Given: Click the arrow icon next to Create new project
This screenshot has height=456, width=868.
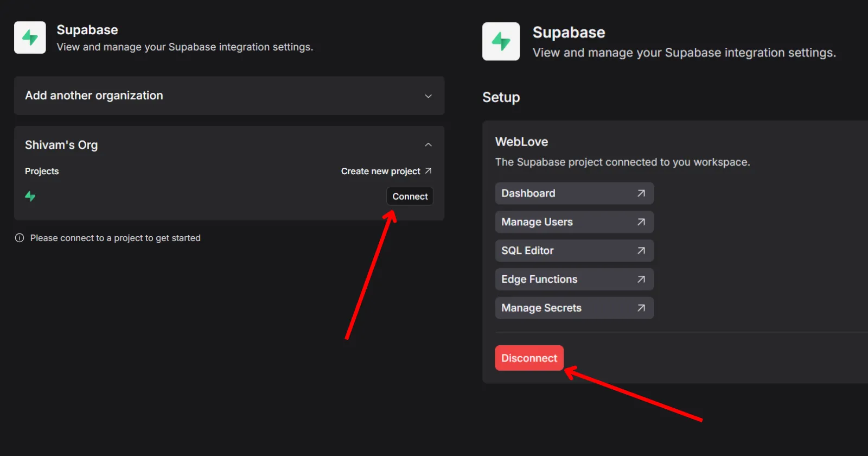Looking at the screenshot, I should pyautogui.click(x=428, y=170).
